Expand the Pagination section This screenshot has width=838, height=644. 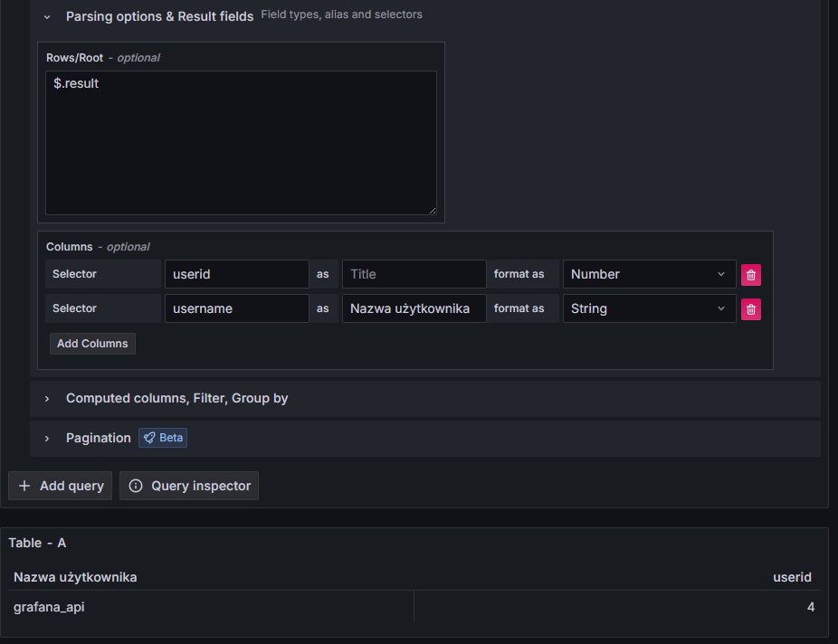(98, 438)
